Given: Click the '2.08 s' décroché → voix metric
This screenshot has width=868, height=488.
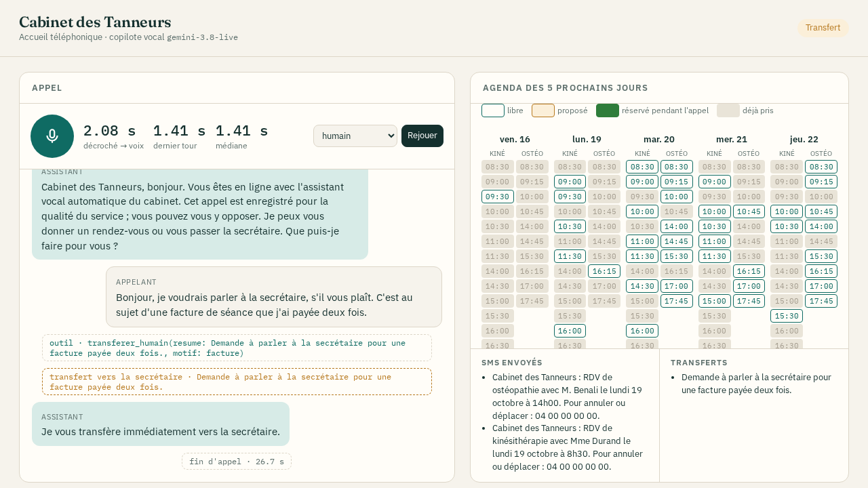Looking at the screenshot, I should click(x=110, y=131).
